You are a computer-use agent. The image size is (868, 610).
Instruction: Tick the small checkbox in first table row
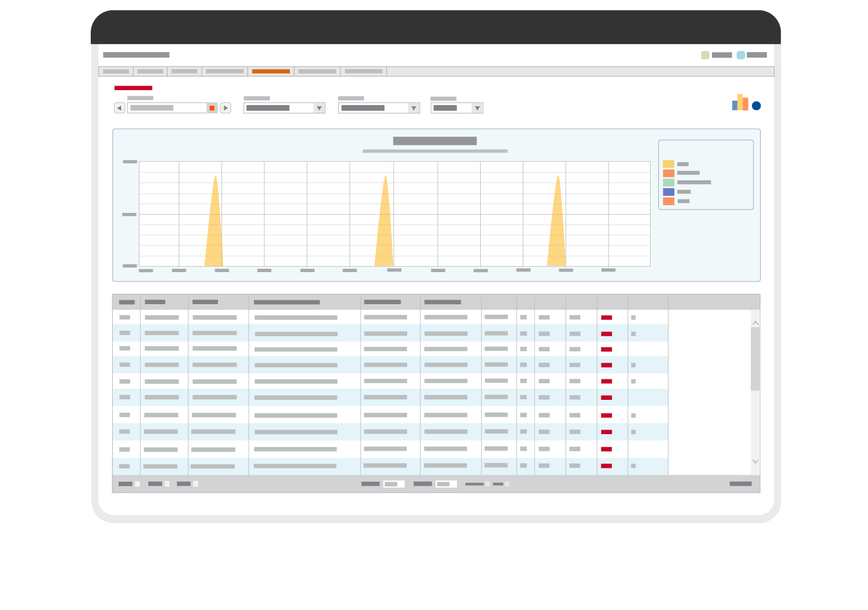click(x=633, y=318)
